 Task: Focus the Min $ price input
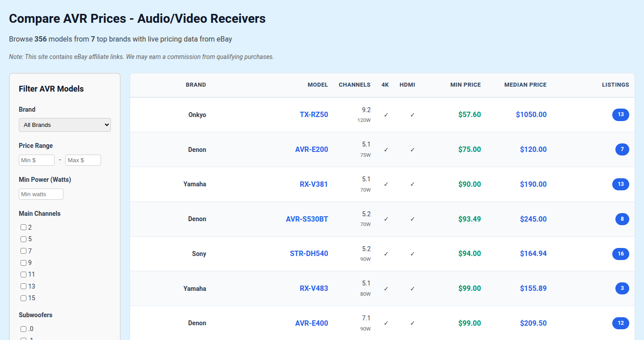[37, 160]
